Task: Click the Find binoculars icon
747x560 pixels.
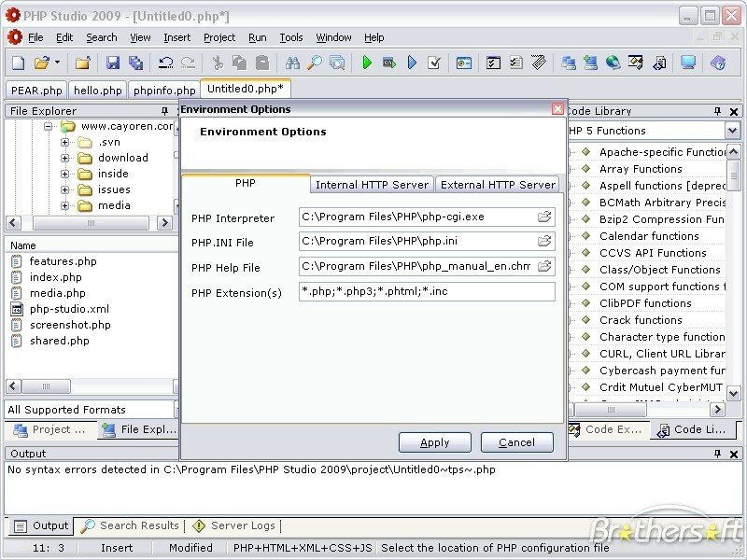Action: (292, 63)
